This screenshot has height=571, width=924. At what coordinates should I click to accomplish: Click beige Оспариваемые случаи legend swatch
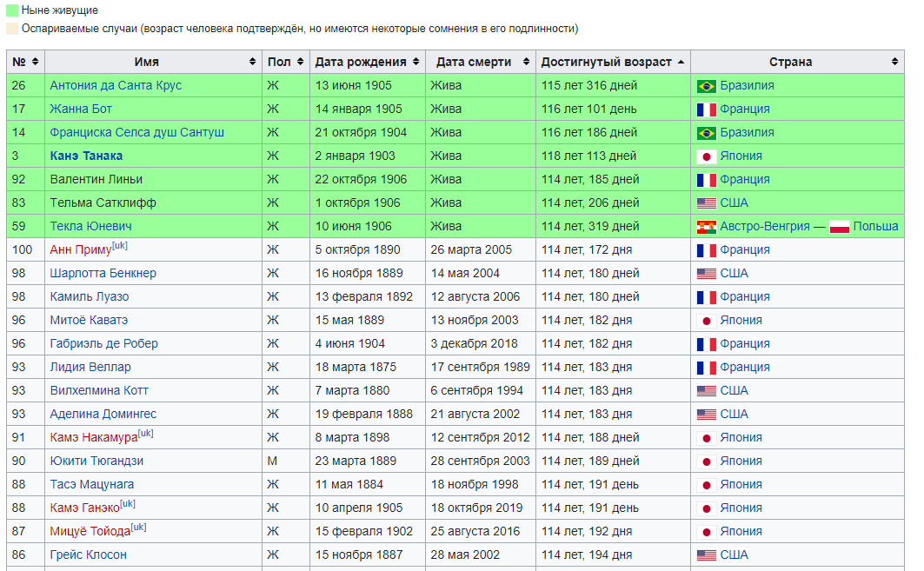click(12, 29)
